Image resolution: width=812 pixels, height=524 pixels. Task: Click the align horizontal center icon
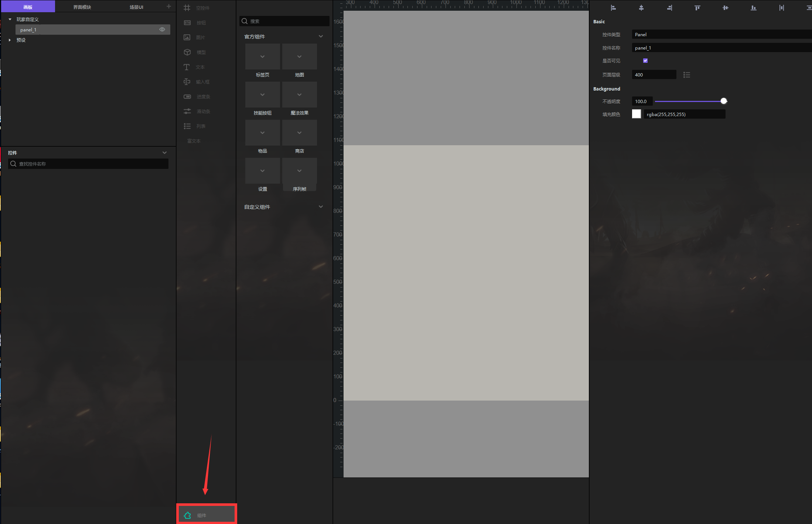tap(641, 8)
